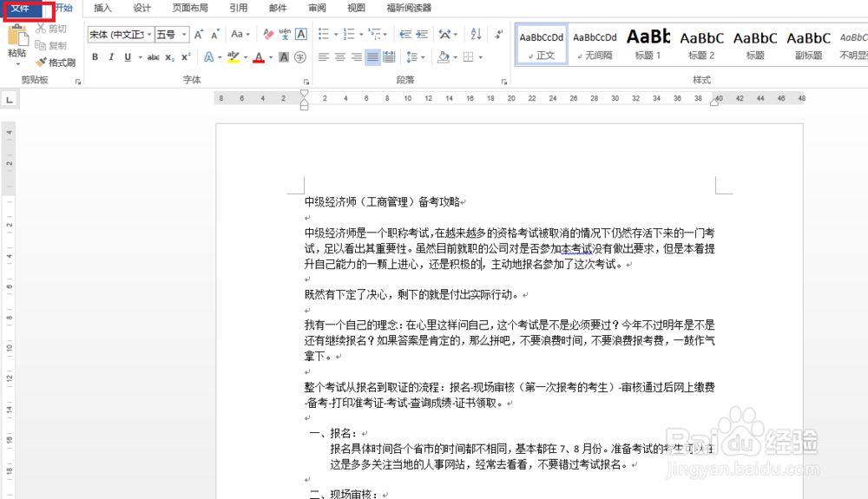Apply numbered list formatting

click(349, 35)
